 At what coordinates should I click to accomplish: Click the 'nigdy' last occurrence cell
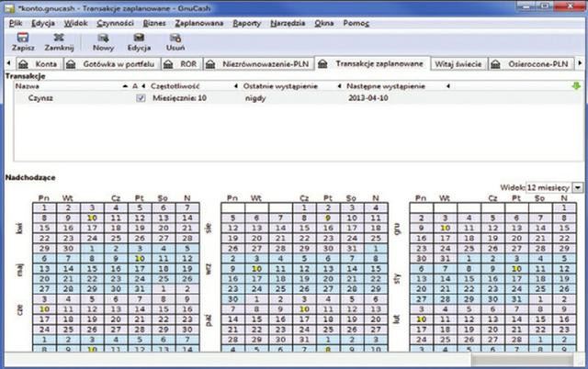(x=255, y=98)
